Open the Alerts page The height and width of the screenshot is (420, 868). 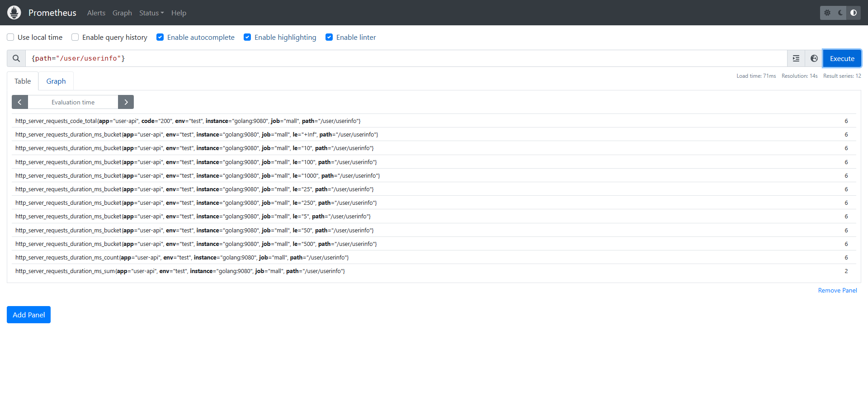click(96, 13)
